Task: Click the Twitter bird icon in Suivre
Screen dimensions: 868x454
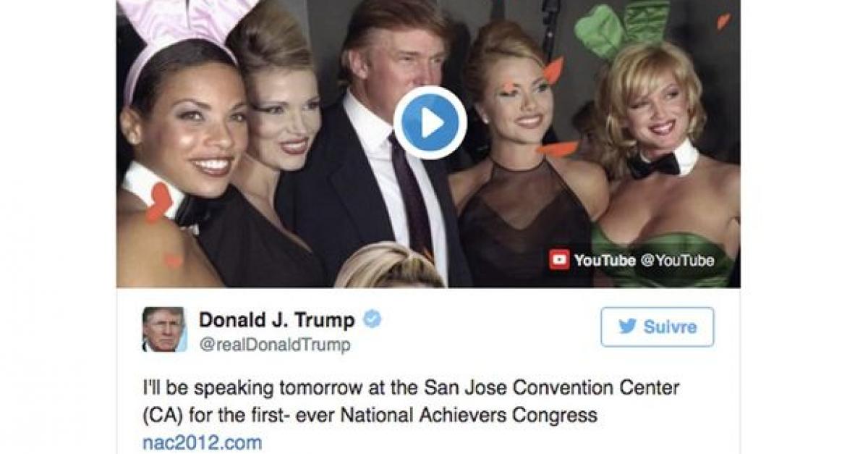Action: pos(627,327)
